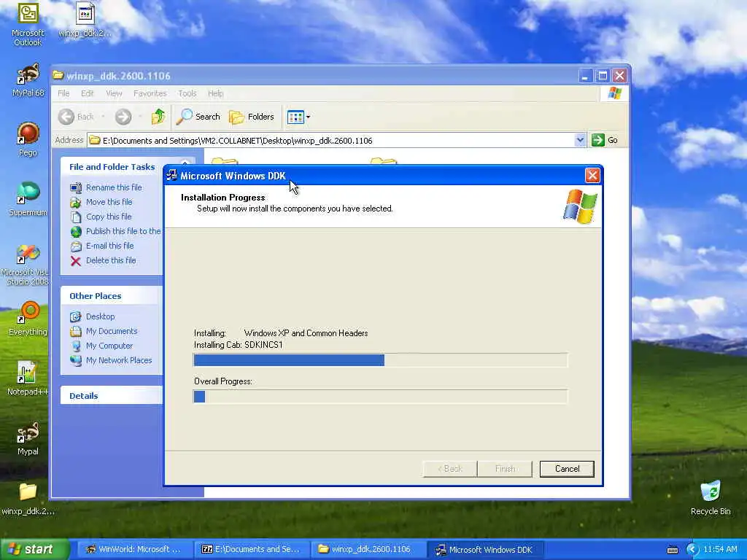
Task: Expand the Address bar dropdown arrow
Action: [580, 140]
